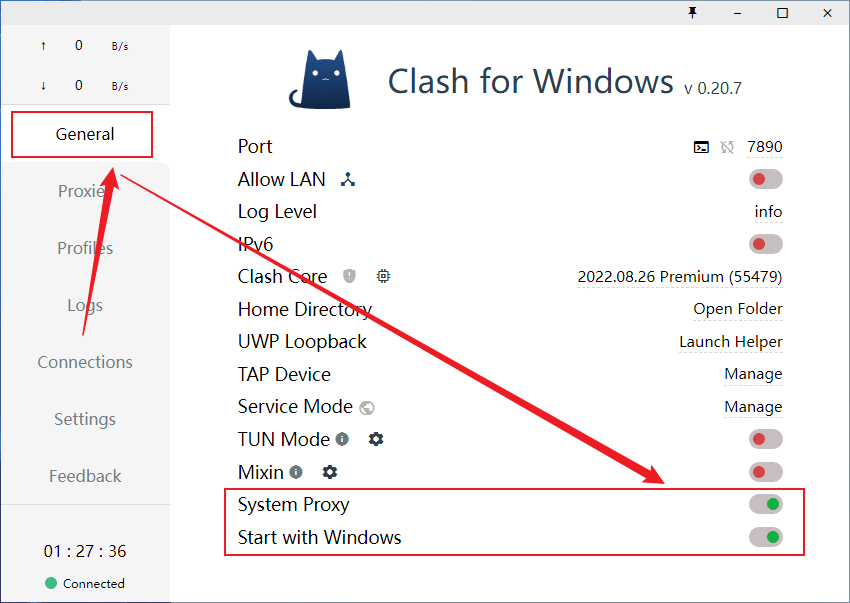Click Launch Helper for UWP Loopback
Image resolution: width=850 pixels, height=603 pixels.
click(x=731, y=342)
